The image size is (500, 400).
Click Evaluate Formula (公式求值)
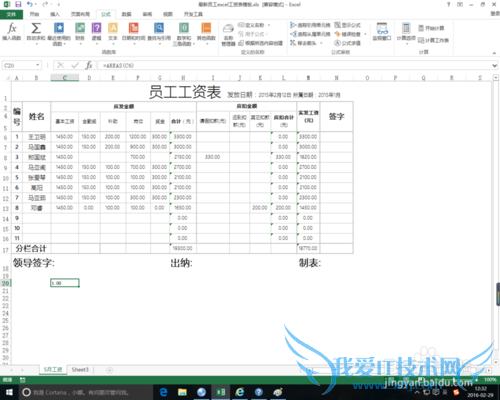pos(347,43)
